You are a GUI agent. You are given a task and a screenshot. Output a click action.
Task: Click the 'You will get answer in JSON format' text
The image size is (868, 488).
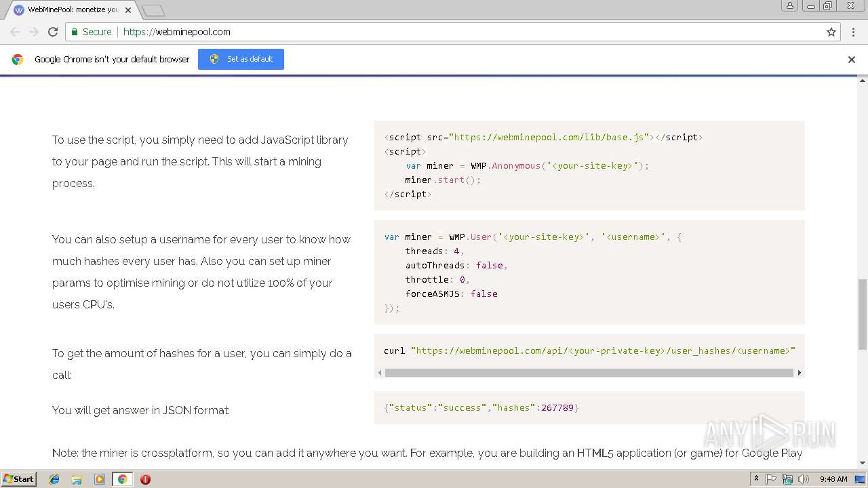click(141, 410)
